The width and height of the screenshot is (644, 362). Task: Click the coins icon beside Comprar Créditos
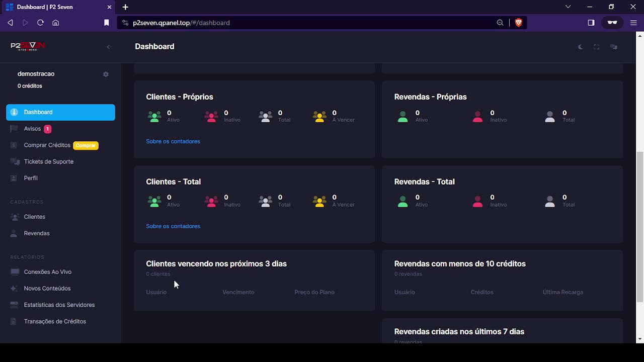pyautogui.click(x=14, y=145)
